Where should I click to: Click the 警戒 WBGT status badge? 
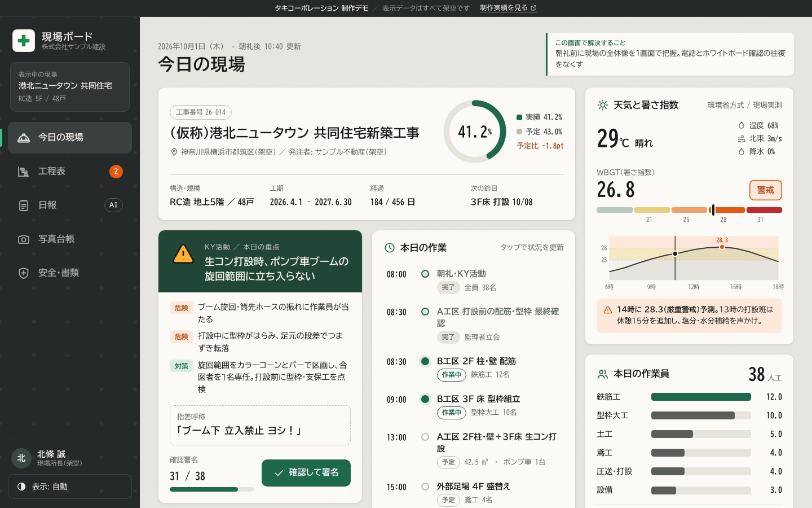click(766, 190)
